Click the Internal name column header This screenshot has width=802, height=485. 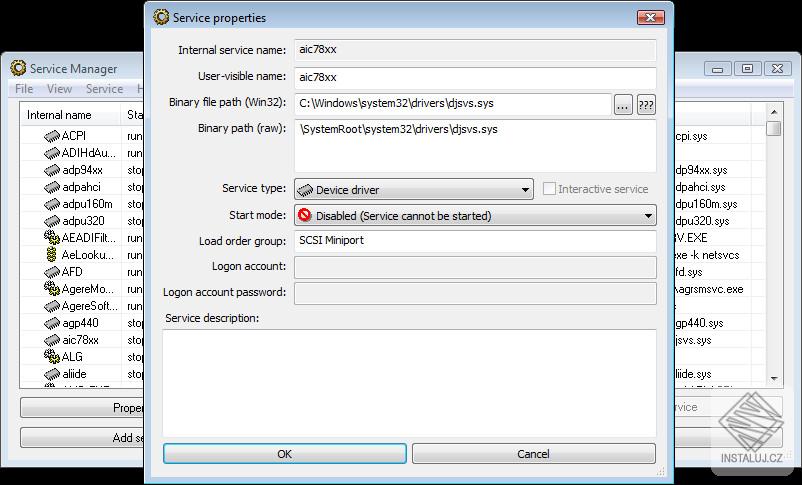point(71,115)
